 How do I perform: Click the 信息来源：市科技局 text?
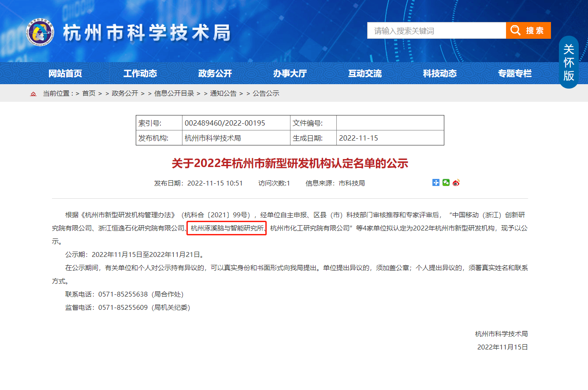pos(335,183)
